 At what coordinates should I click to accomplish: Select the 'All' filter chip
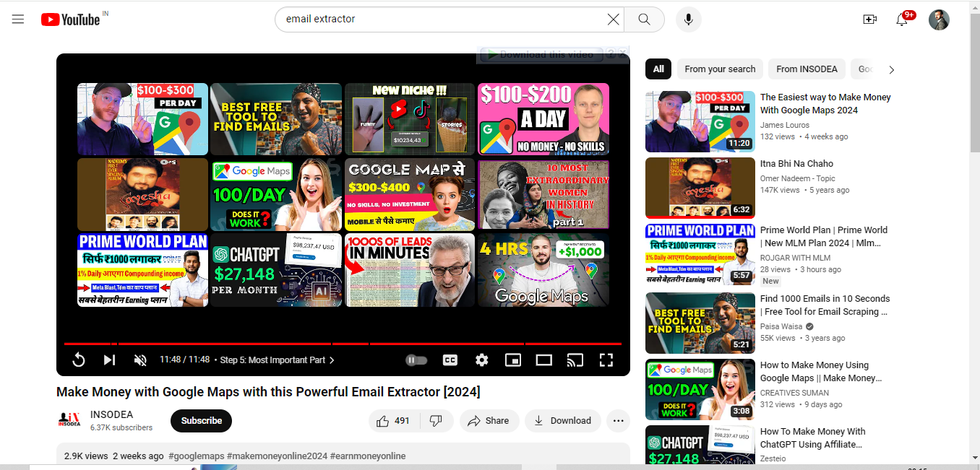(658, 69)
